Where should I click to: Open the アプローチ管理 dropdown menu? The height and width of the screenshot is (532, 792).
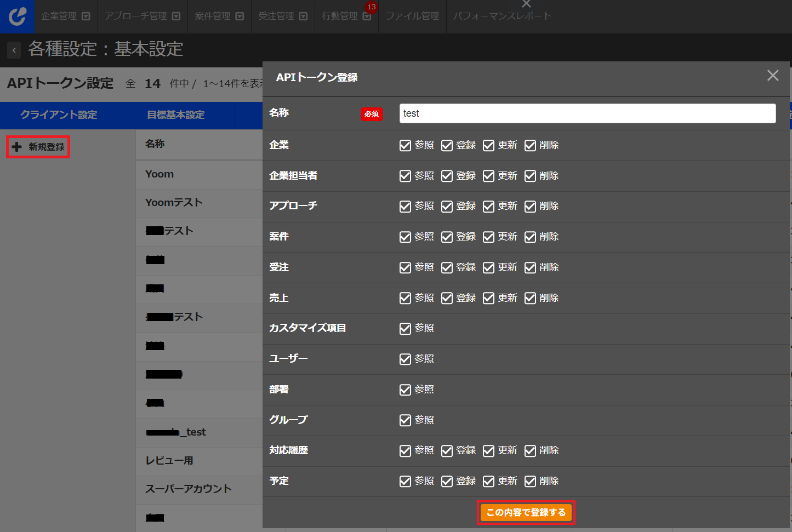(x=176, y=16)
